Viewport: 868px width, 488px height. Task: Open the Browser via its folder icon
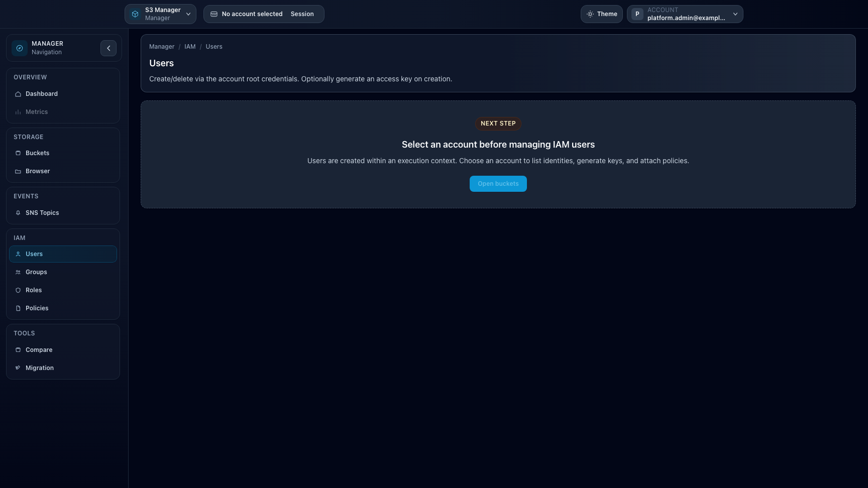18,171
